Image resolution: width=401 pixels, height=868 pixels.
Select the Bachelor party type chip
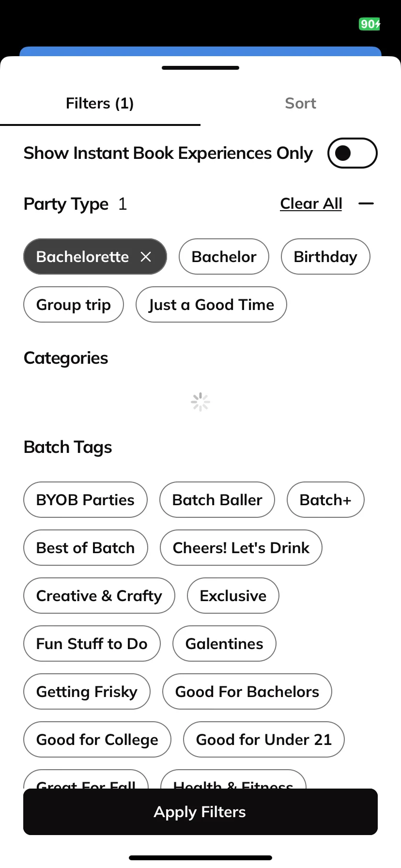224,257
